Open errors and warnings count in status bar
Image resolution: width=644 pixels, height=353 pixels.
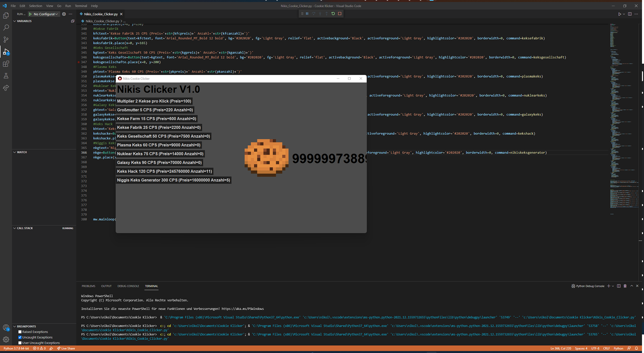tap(39, 349)
